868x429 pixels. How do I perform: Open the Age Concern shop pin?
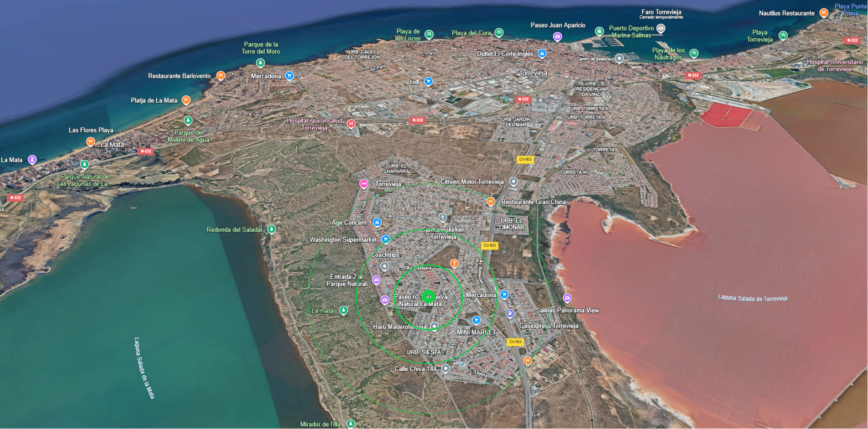click(x=377, y=222)
